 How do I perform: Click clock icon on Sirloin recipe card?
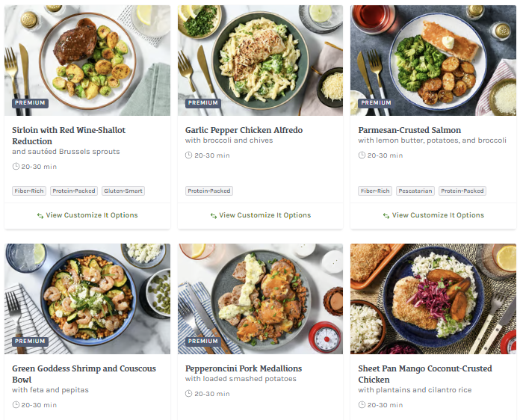[16, 167]
